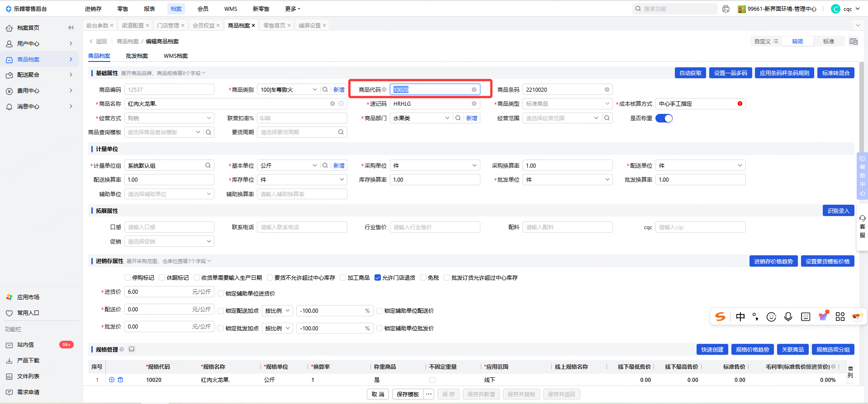Click the 取消 button at bottom
Screen dimensions: 868x404
pyautogui.click(x=378, y=394)
